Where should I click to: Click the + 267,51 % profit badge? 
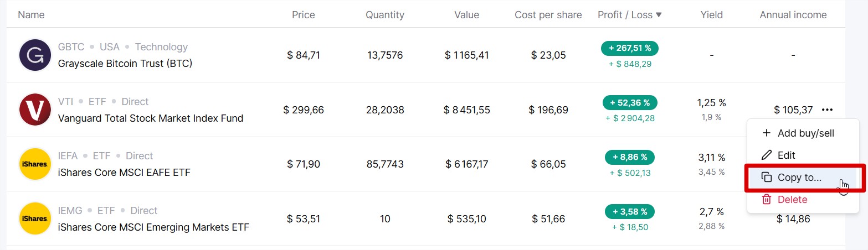tap(630, 49)
